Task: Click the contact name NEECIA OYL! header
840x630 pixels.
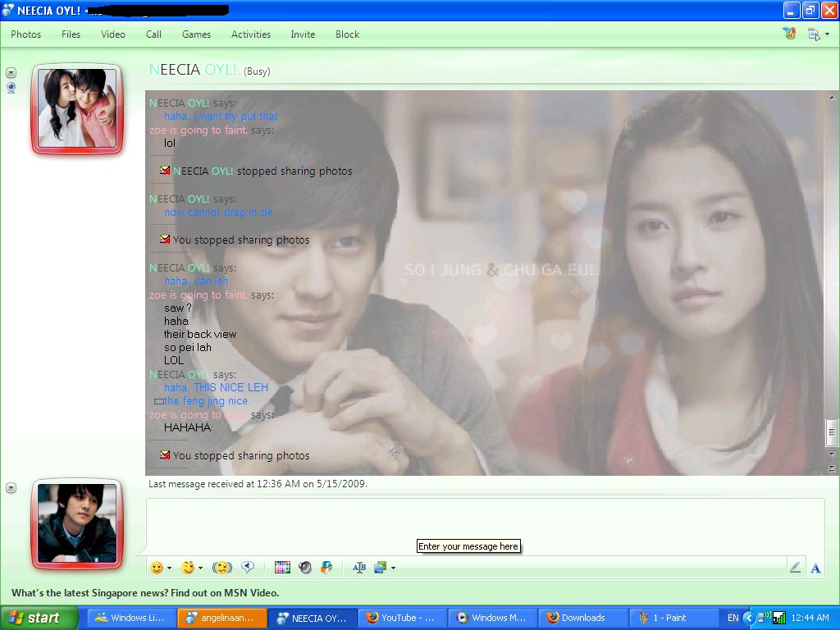Action: 192,70
